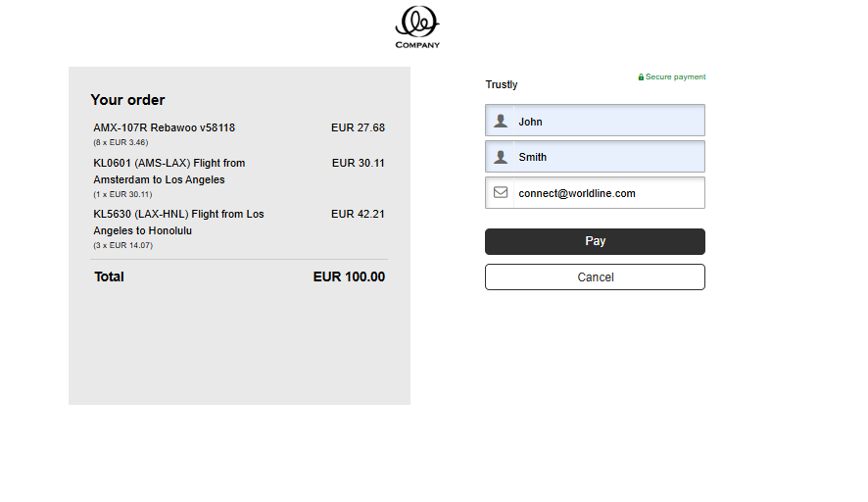Focus the connect@worldline.com email field

click(x=595, y=193)
